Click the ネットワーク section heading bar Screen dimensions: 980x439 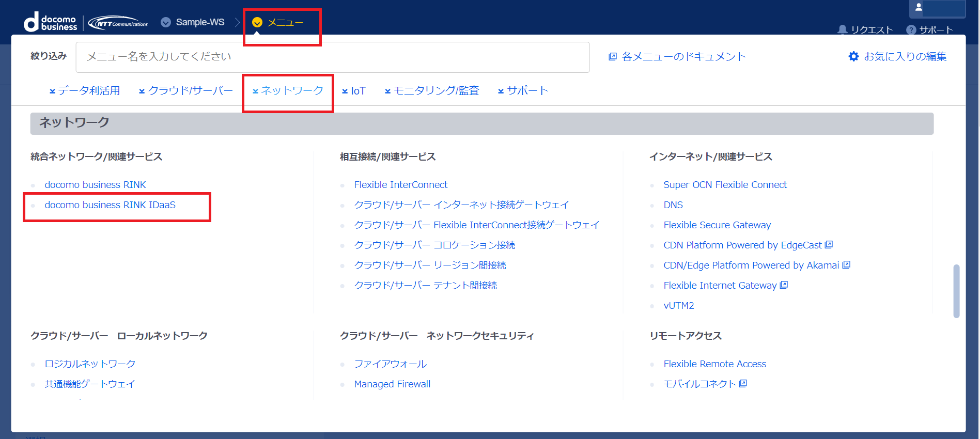pos(481,123)
